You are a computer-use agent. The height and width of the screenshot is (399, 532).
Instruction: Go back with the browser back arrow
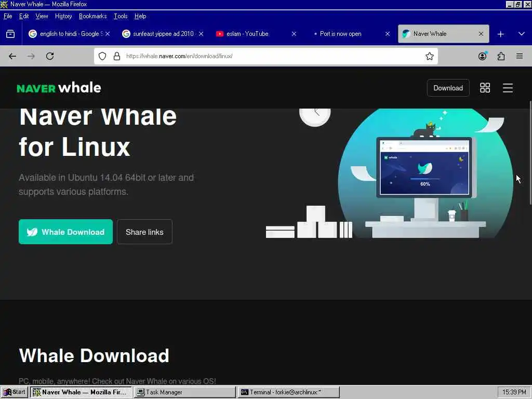[x=12, y=56]
